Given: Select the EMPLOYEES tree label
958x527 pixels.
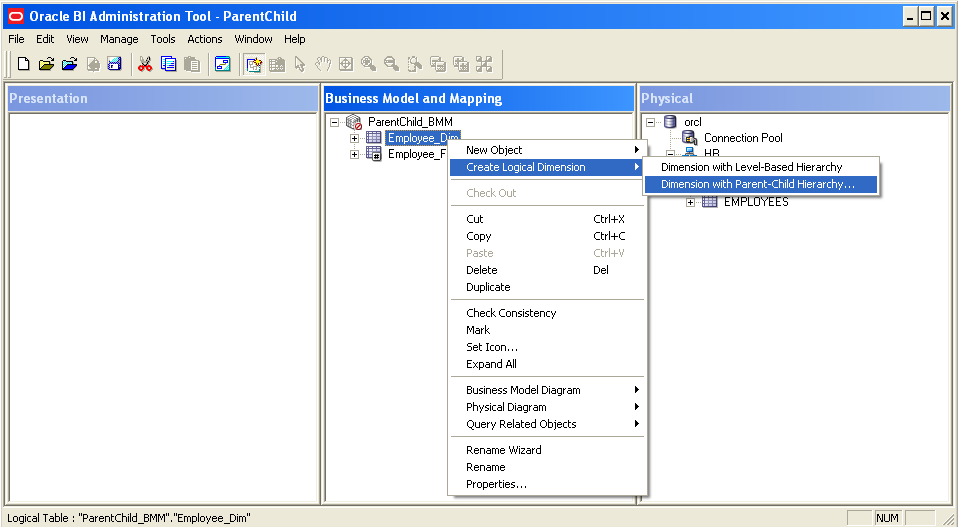Looking at the screenshot, I should pos(756,202).
